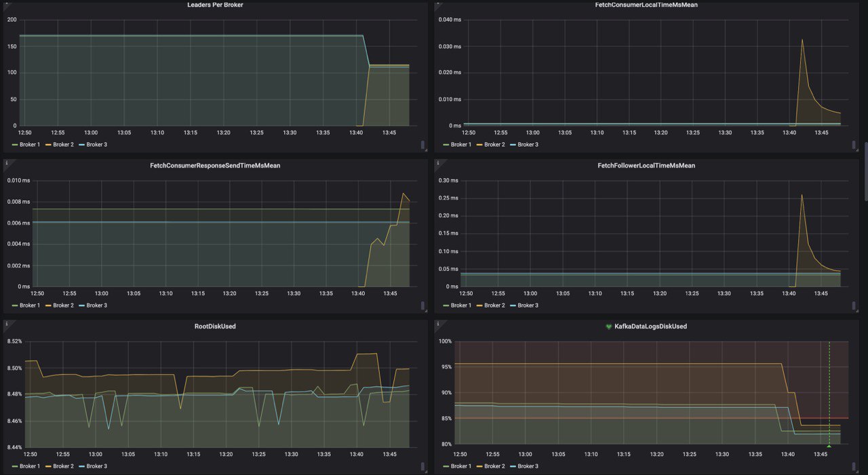The image size is (868, 475).
Task: Click the 200 label on Leaders Per Broker axis
Action: [12, 20]
